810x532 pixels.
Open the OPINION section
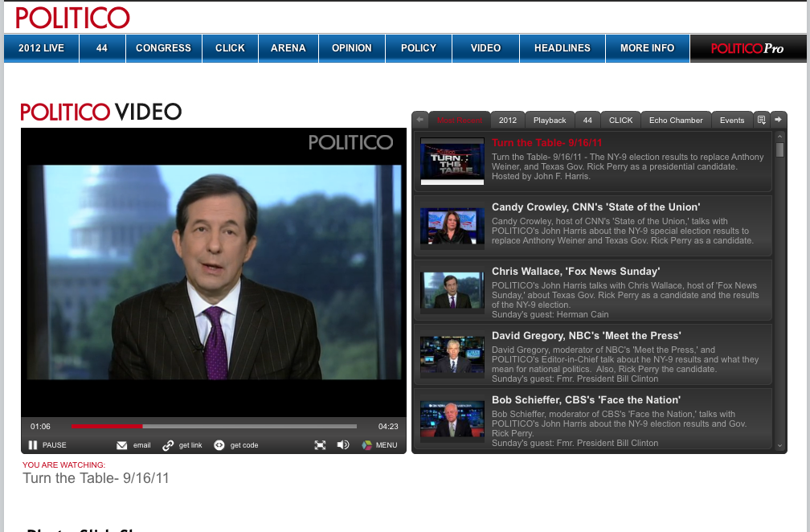click(352, 48)
